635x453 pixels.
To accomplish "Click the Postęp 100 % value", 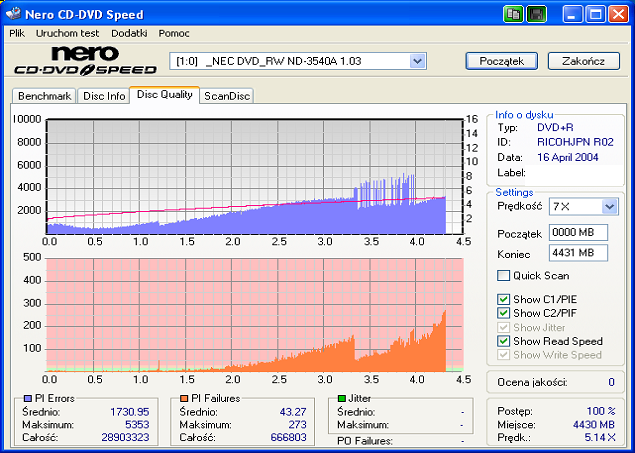I will click(601, 411).
